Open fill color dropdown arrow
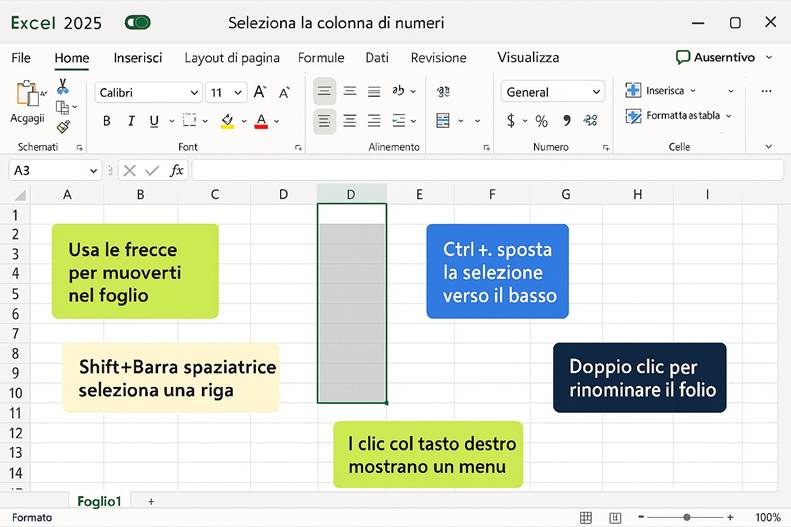Image resolution: width=791 pixels, height=527 pixels. pos(244,121)
